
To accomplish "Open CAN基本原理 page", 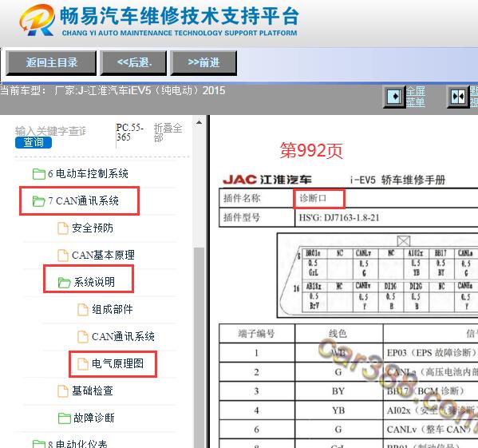I will (103, 255).
